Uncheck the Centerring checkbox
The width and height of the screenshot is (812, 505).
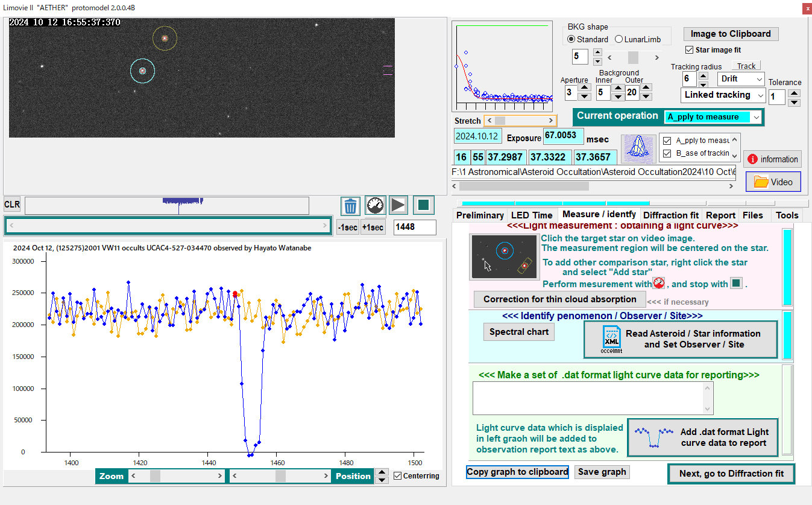coord(397,476)
